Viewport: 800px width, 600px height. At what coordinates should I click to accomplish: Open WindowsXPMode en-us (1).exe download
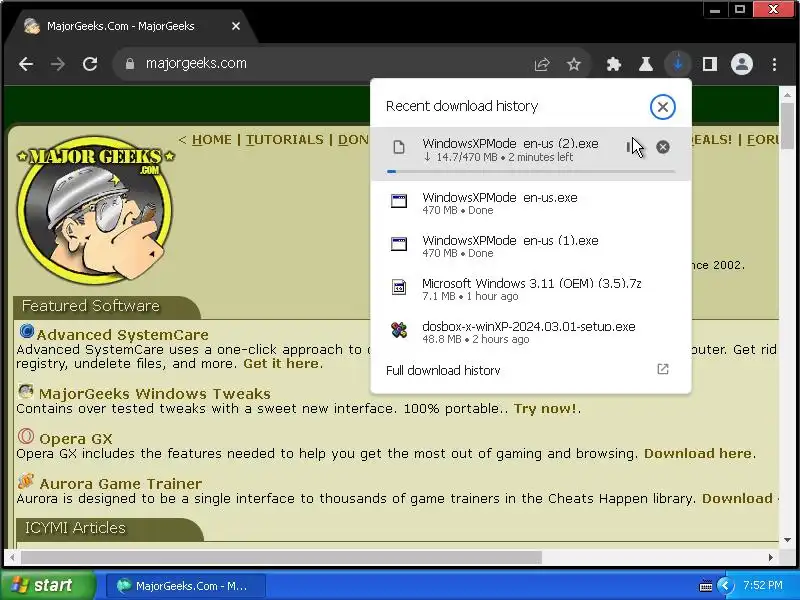(531, 246)
